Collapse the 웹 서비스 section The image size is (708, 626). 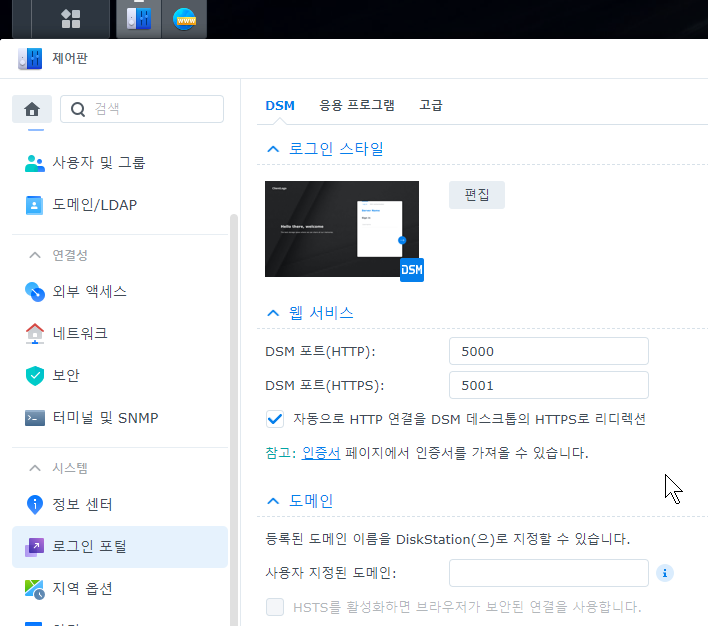tap(273, 313)
